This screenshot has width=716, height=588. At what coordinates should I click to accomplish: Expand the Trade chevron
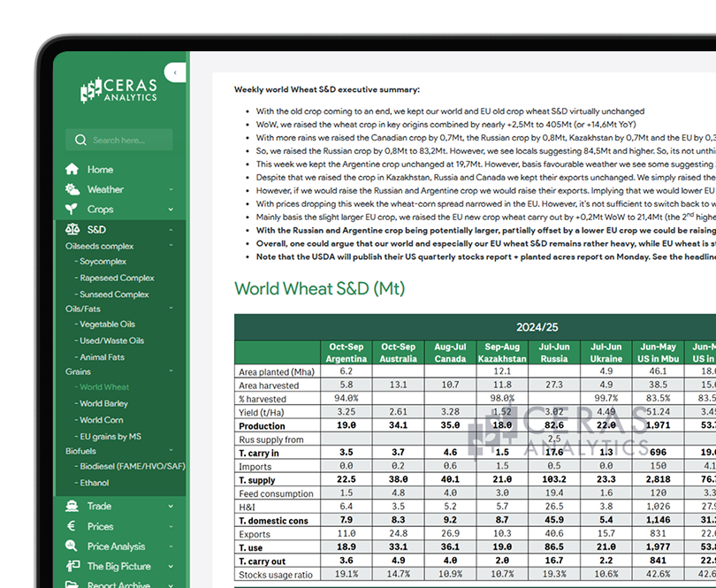[171, 507]
